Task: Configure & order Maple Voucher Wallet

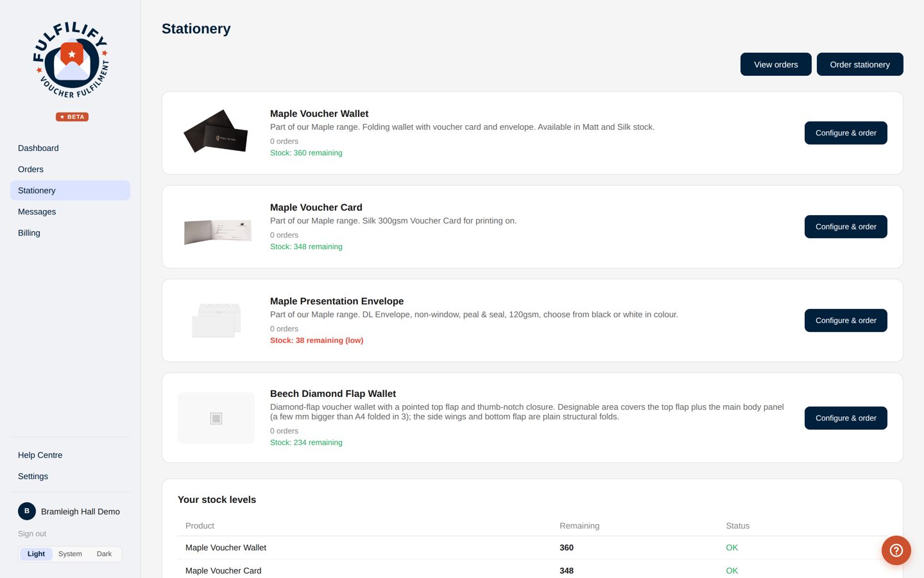Action: 846,133
